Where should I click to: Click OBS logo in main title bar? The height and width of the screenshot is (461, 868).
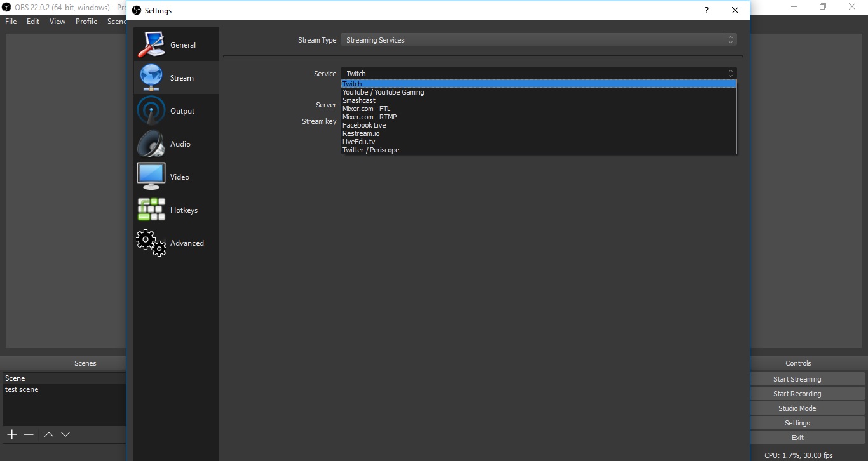pyautogui.click(x=7, y=7)
